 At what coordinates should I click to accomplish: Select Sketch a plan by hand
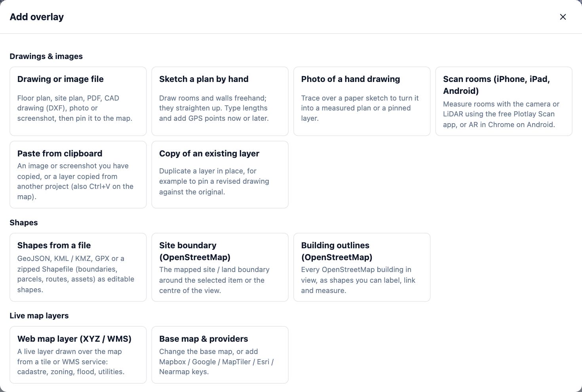coord(220,101)
